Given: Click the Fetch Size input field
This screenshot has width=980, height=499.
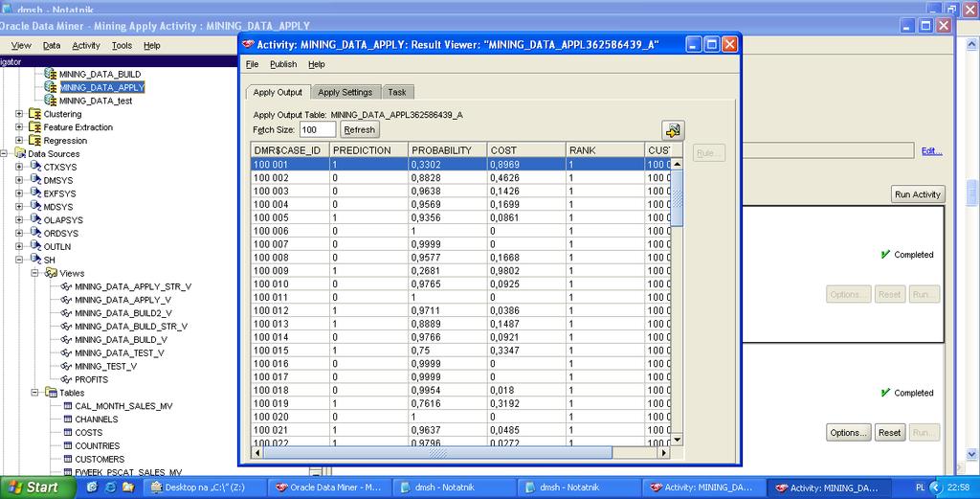Looking at the screenshot, I should pos(318,129).
